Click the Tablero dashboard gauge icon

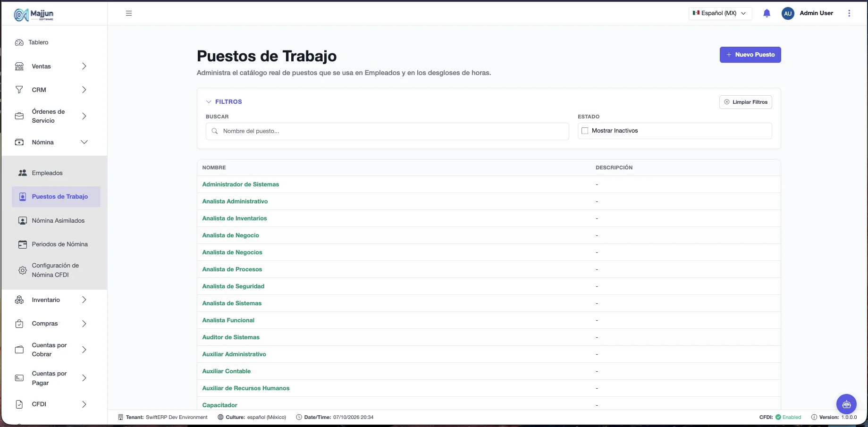click(x=19, y=42)
